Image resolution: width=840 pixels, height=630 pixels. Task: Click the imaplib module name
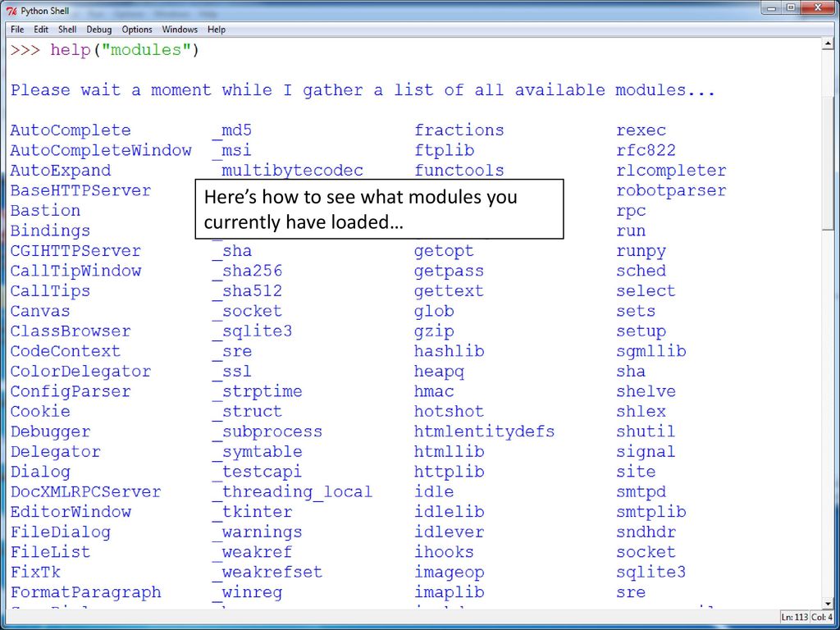click(449, 592)
